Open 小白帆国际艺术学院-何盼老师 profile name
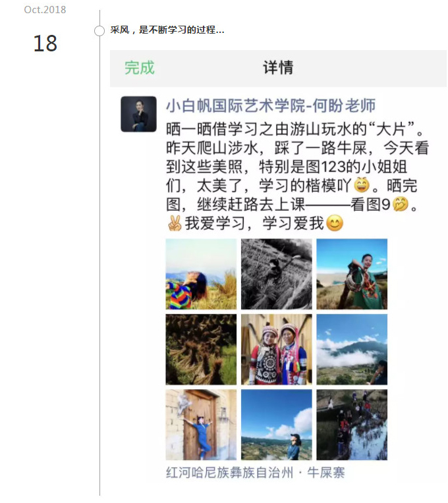Screen dimensions: 448x503 (x=271, y=105)
